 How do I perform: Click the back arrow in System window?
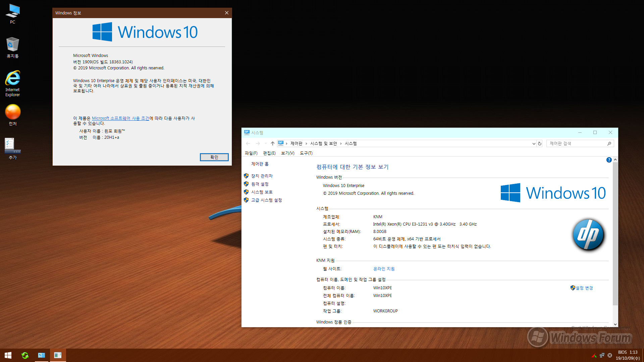pyautogui.click(x=248, y=143)
